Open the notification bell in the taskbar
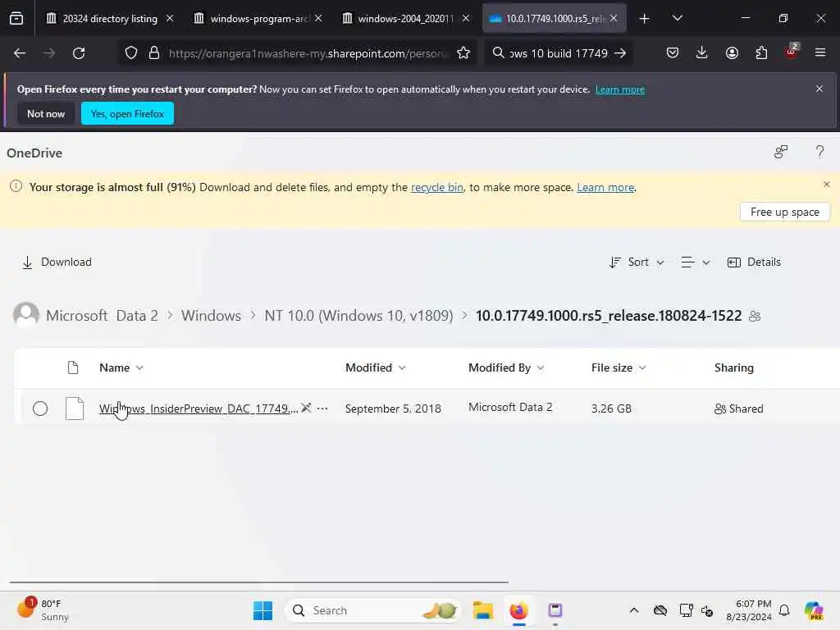This screenshot has width=840, height=630. pyautogui.click(x=784, y=610)
